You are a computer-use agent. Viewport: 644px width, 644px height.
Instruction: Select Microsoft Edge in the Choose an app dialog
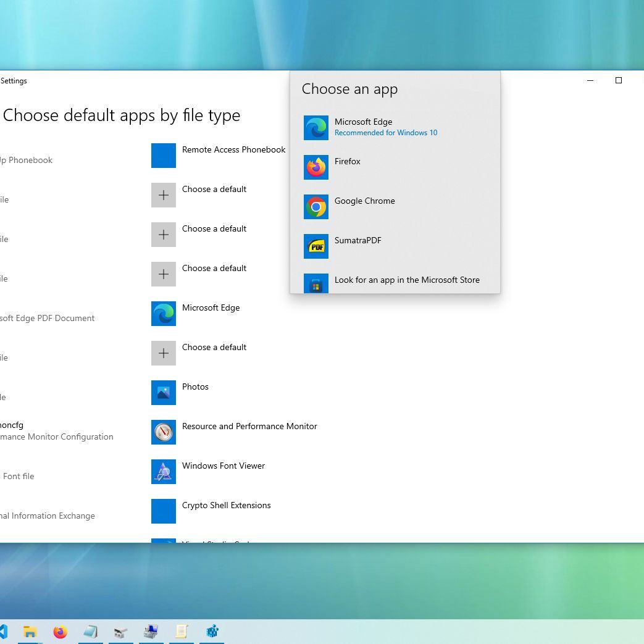point(363,127)
